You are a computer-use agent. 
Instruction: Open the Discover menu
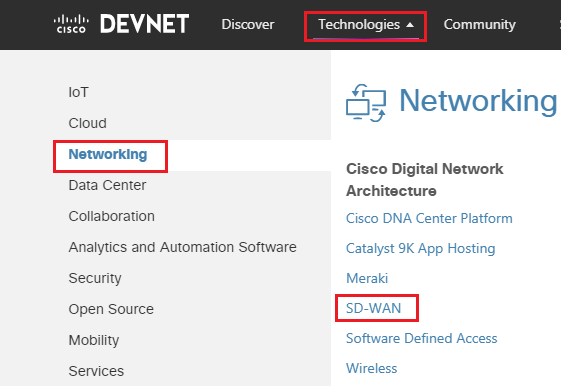tap(248, 24)
